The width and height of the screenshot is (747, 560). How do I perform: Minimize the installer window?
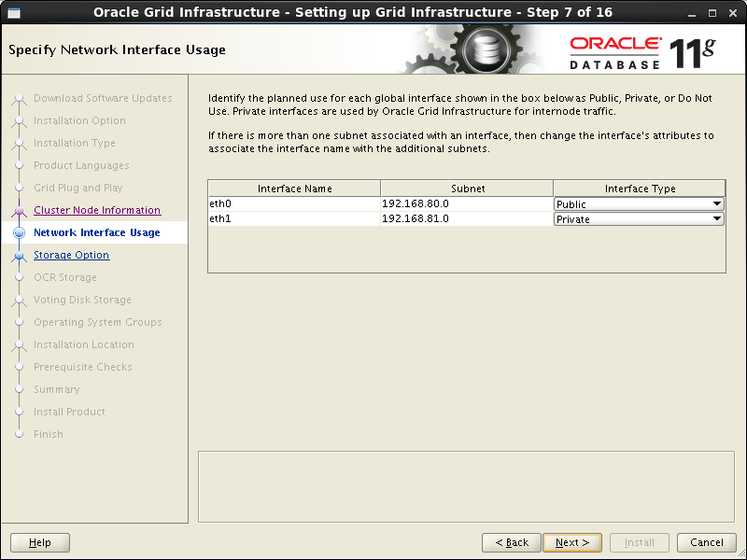692,13
